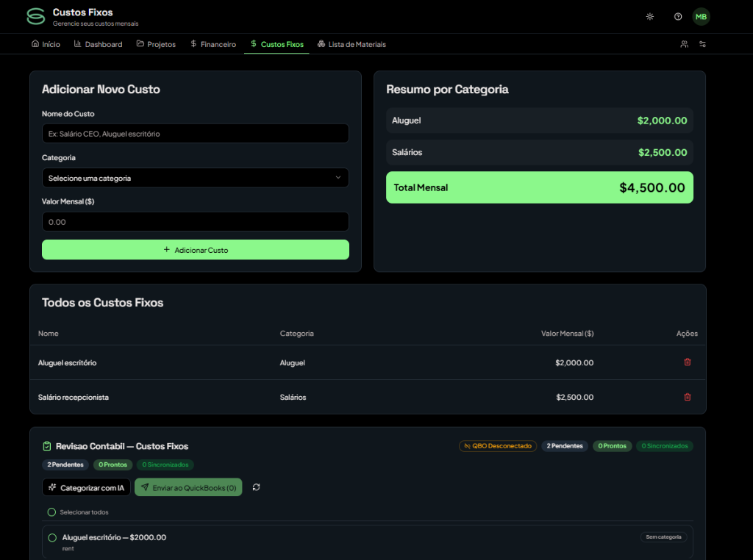The width and height of the screenshot is (753, 560).
Task: Open the MB user avatar
Action: point(701,17)
